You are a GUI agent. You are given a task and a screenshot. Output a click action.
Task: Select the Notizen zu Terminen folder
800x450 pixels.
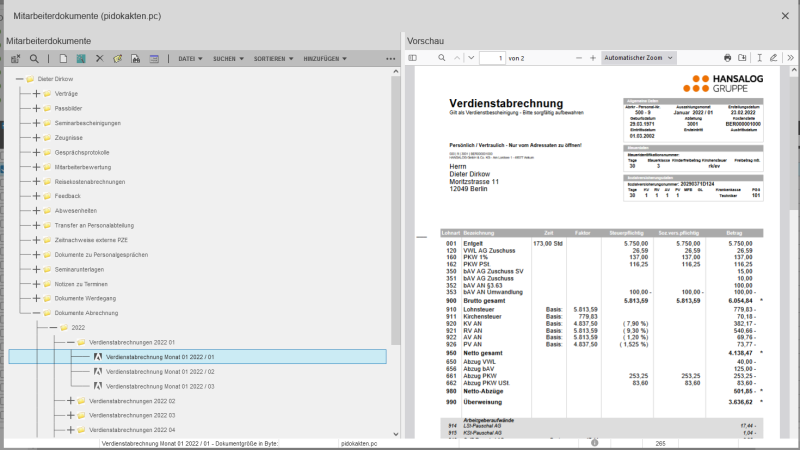pos(81,284)
